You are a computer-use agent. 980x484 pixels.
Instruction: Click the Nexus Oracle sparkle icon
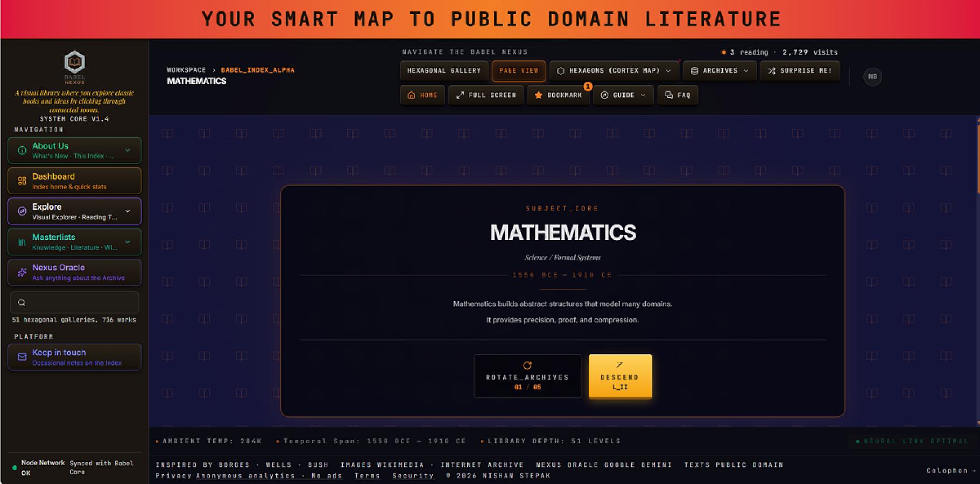tap(22, 272)
